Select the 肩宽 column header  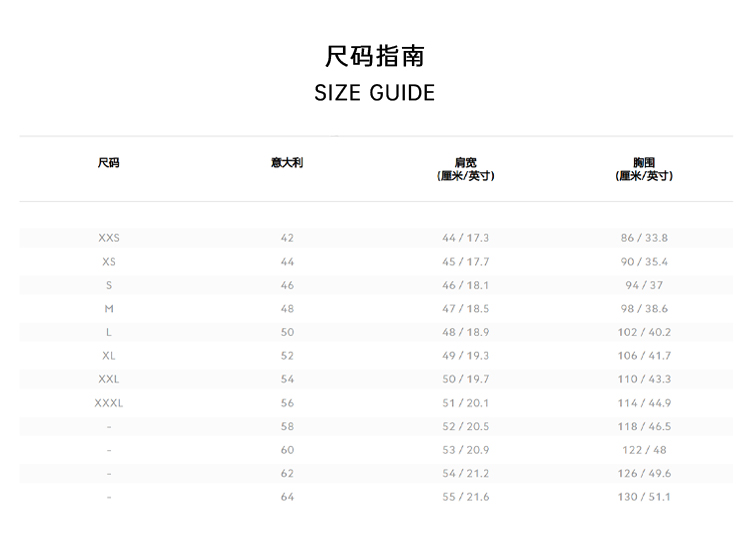[x=465, y=169]
